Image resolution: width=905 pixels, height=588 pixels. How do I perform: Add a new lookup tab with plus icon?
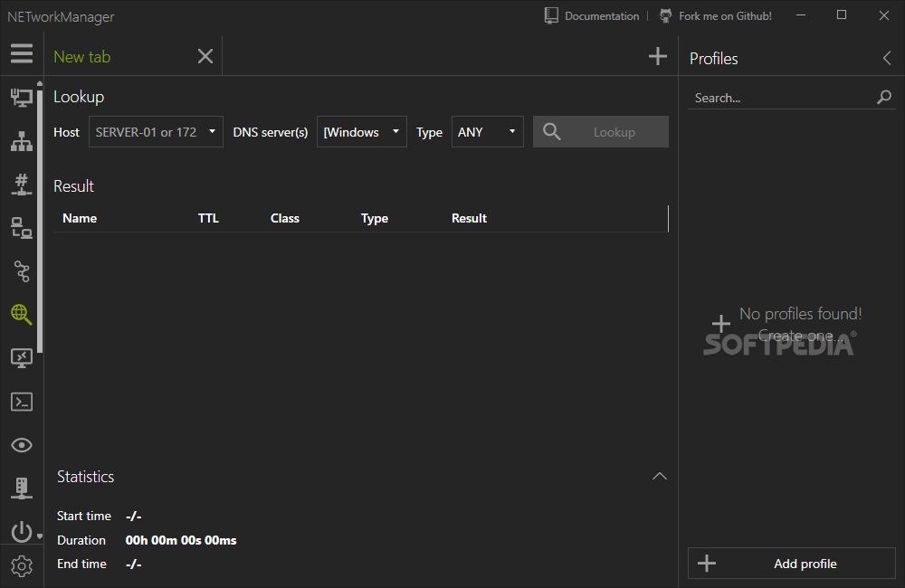(657, 57)
